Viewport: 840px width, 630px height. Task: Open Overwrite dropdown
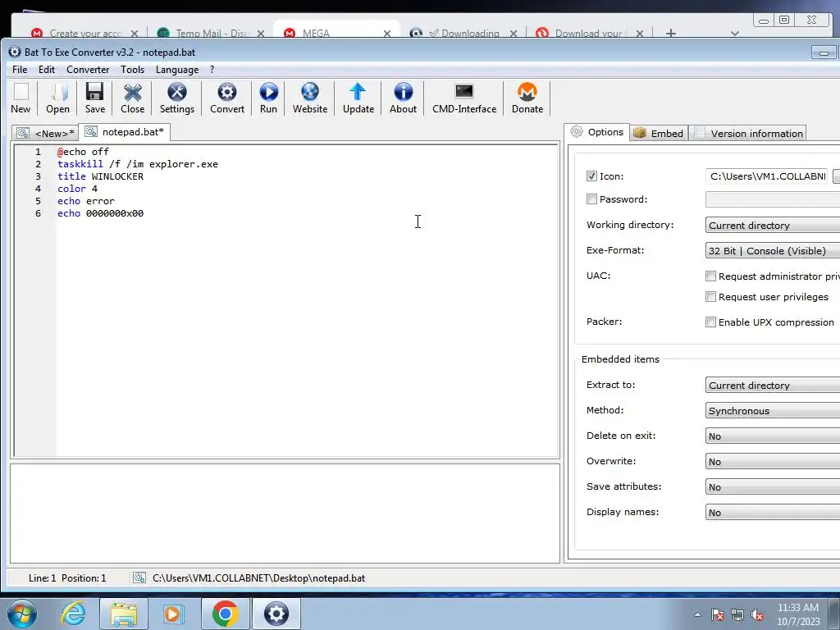(x=773, y=461)
